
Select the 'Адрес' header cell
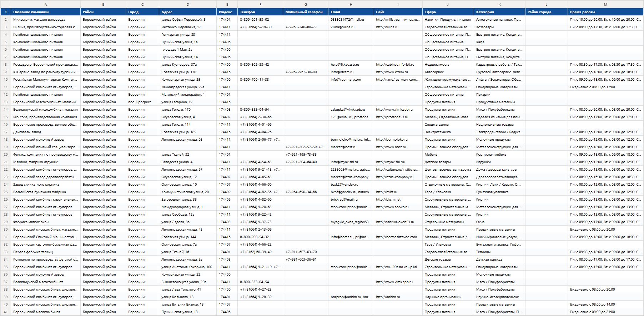pyautogui.click(x=188, y=12)
